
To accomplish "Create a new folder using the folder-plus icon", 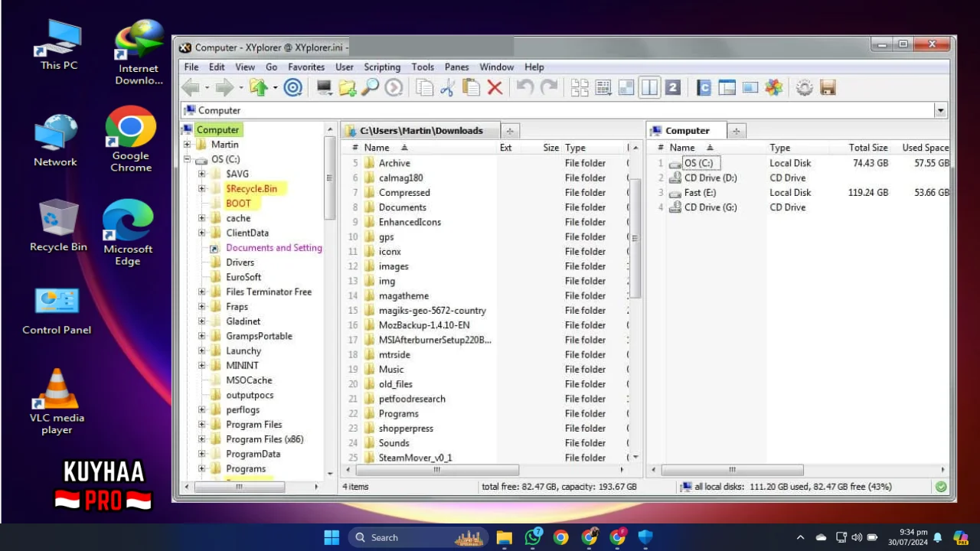I will click(348, 88).
